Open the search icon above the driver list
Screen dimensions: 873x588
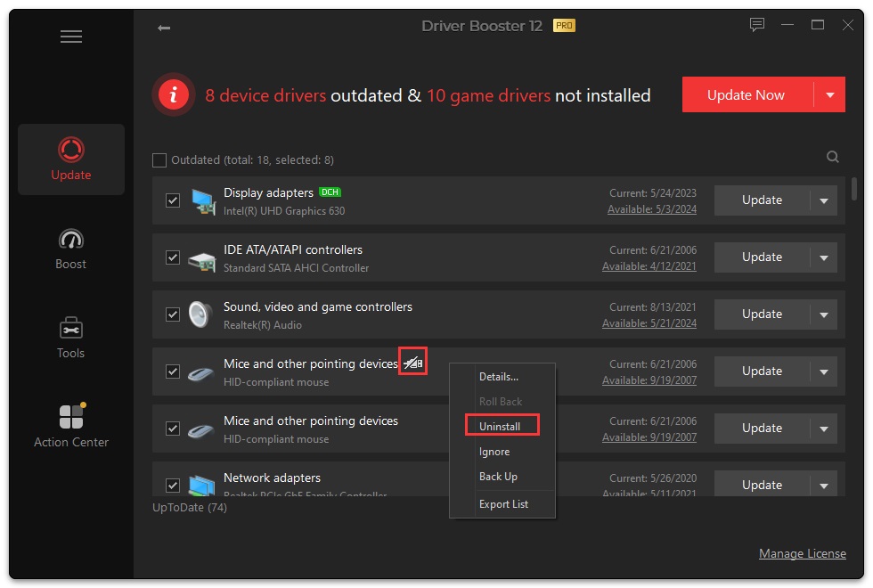[x=832, y=157]
